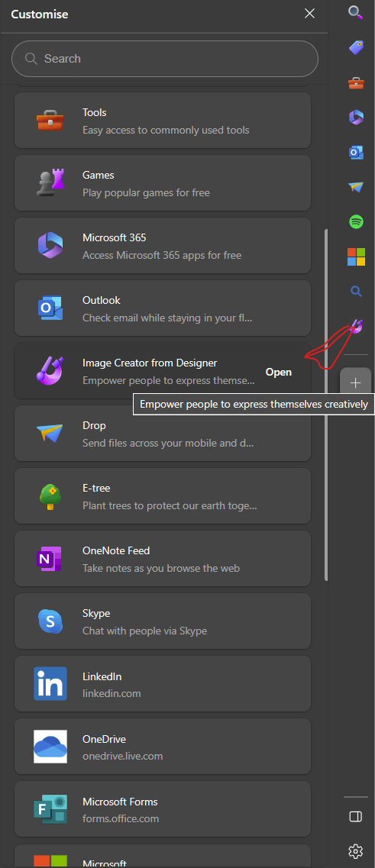
Task: Select the Skype list item
Action: 163,621
